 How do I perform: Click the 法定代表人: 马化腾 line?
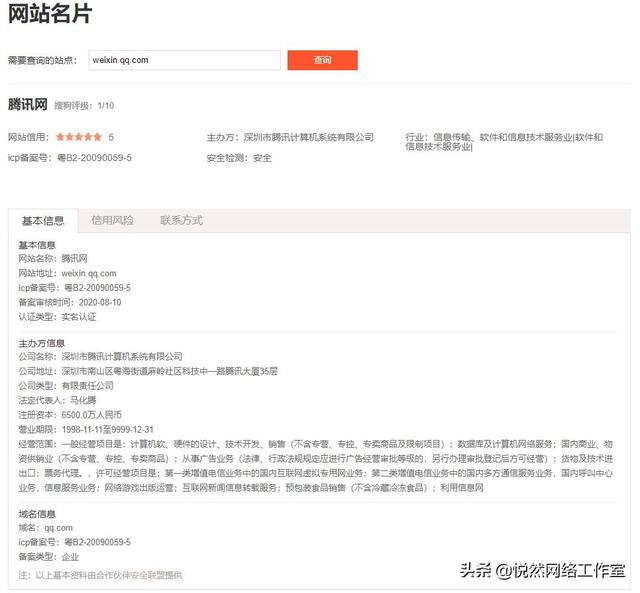click(x=57, y=400)
